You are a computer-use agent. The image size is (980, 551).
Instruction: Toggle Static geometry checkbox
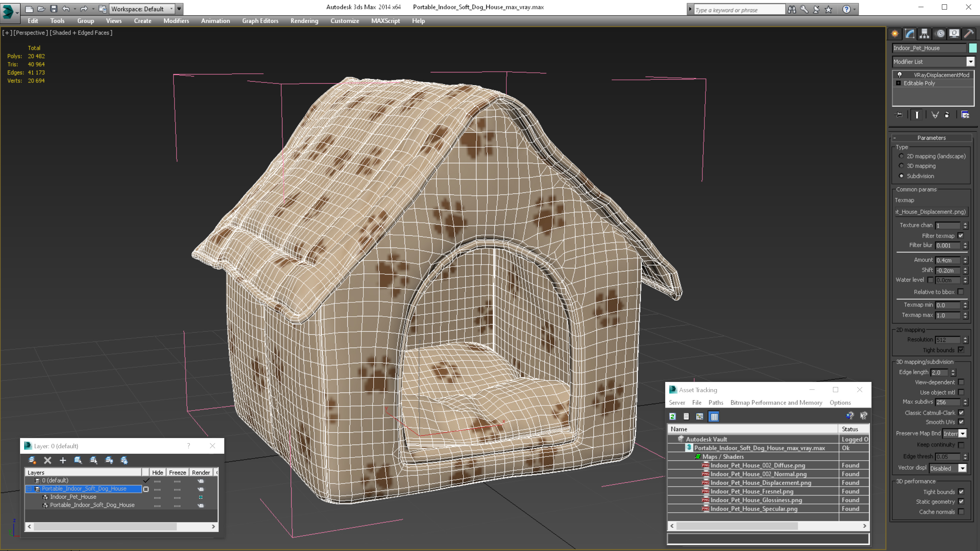coord(961,502)
